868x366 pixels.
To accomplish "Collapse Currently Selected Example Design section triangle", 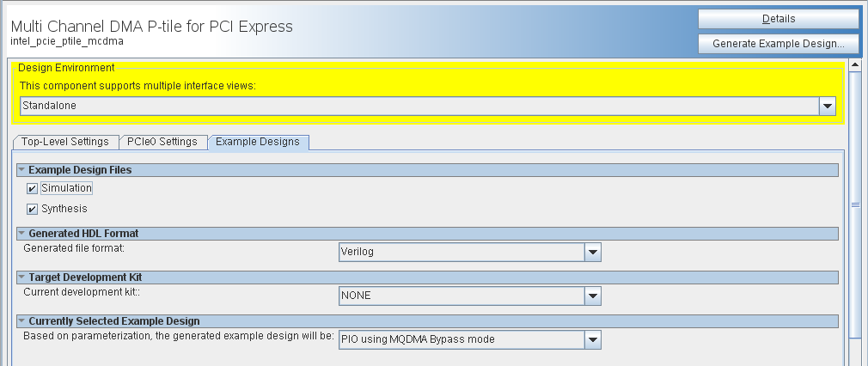I will pyautogui.click(x=21, y=321).
